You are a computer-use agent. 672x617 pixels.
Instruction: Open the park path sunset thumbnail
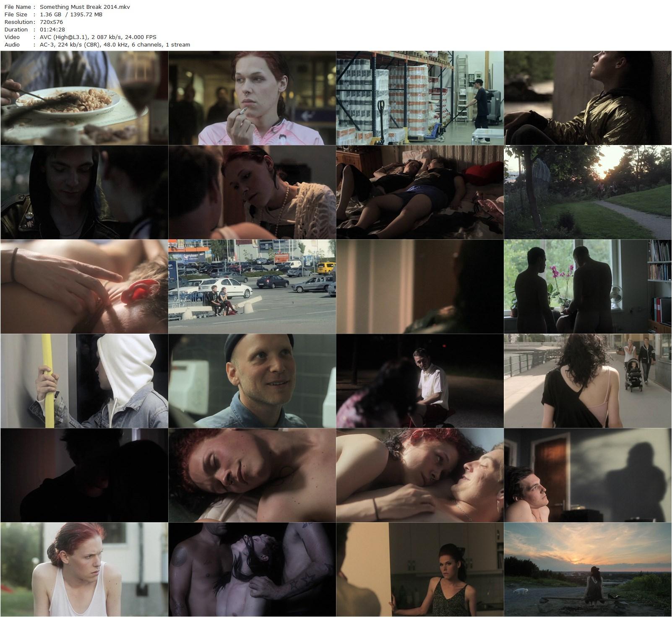(587, 192)
